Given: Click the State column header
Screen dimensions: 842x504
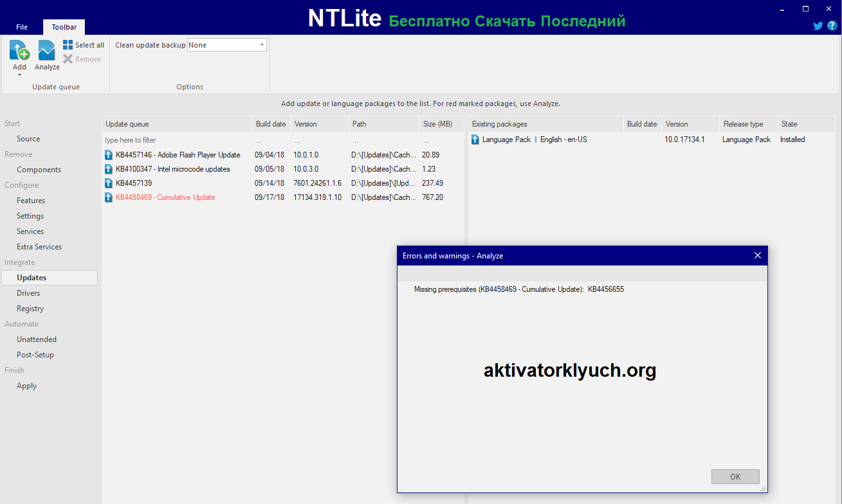Looking at the screenshot, I should tap(806, 124).
